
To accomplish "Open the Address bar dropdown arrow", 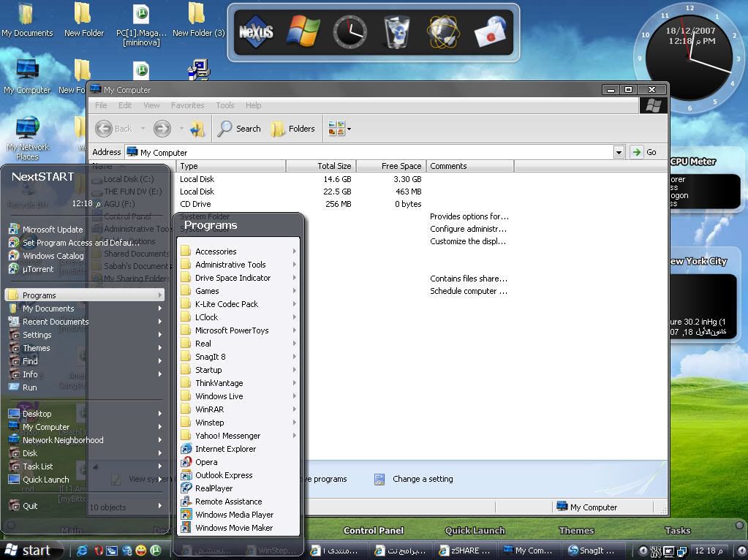I will pos(619,153).
